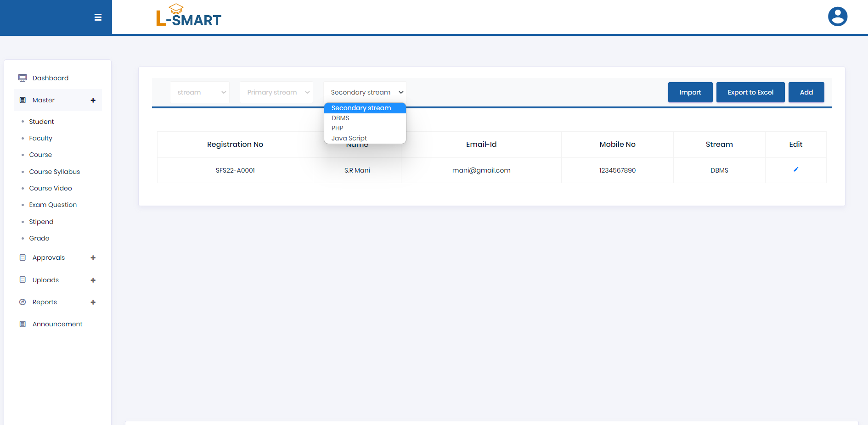Viewport: 868px width, 425px height.
Task: Collapse the Master menu plus icon
Action: [93, 101]
